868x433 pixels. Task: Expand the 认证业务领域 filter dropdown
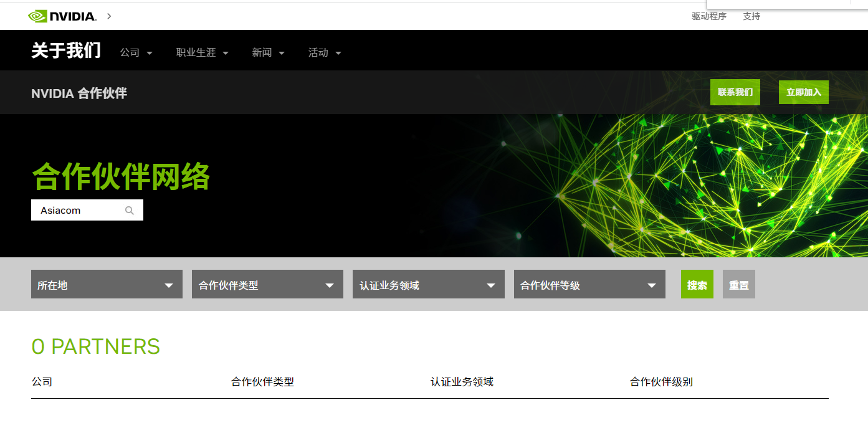point(429,284)
